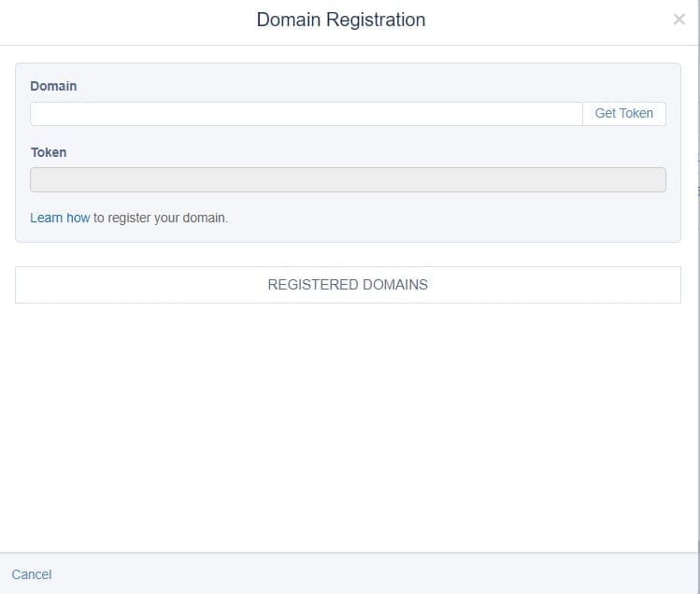
Task: Focus the text box left of Get Token
Action: (187, 114)
